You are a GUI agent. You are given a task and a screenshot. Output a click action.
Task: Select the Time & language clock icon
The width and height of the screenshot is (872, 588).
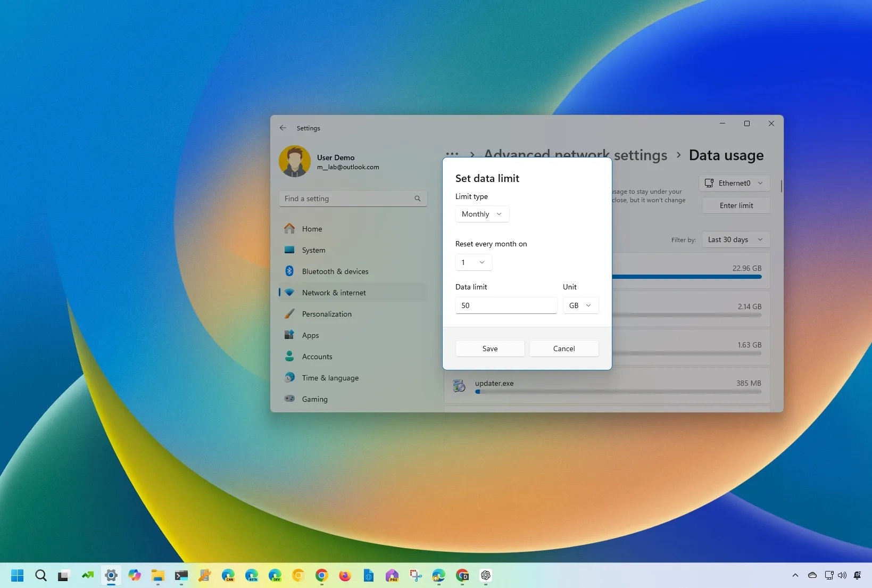pyautogui.click(x=289, y=378)
